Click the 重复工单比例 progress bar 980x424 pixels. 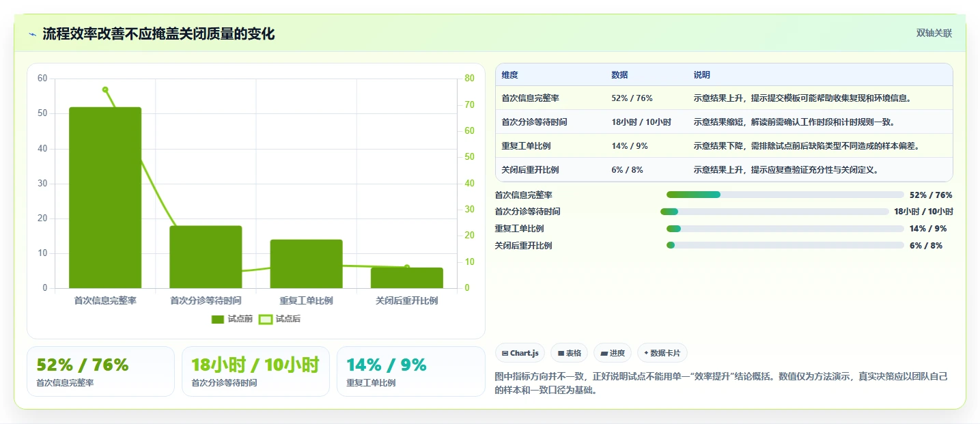[x=785, y=229]
